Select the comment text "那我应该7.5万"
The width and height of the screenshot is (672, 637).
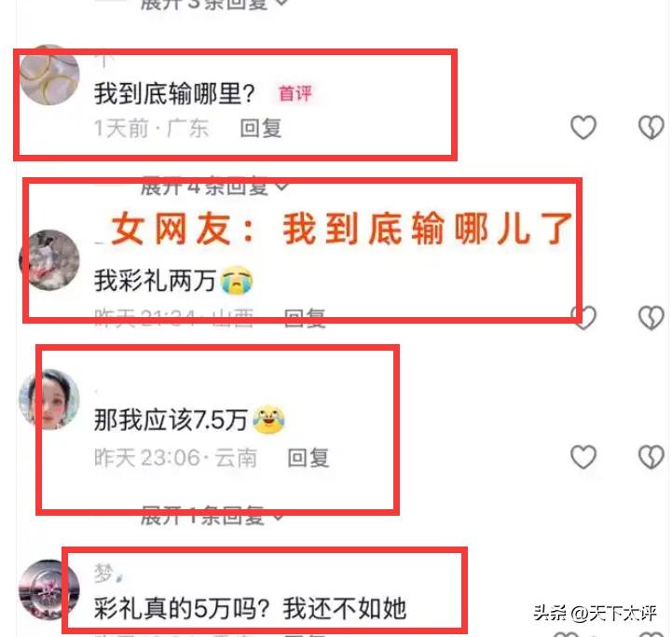171,420
